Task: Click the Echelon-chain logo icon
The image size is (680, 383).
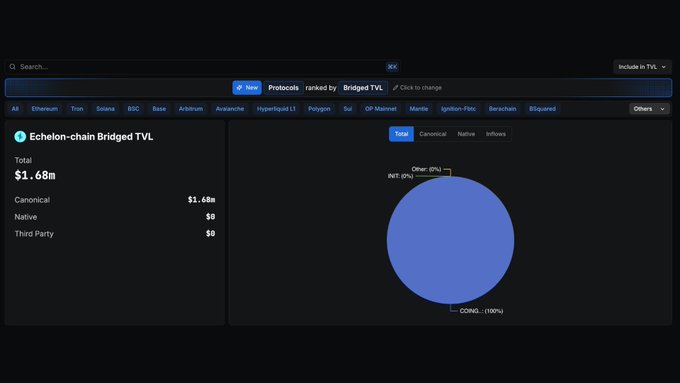Action: tap(20, 137)
